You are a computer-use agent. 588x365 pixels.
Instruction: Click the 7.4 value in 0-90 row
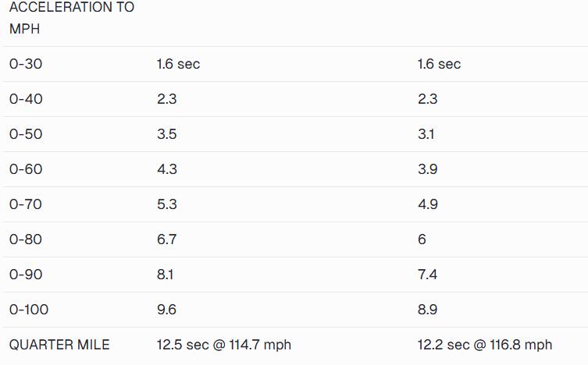tap(427, 275)
